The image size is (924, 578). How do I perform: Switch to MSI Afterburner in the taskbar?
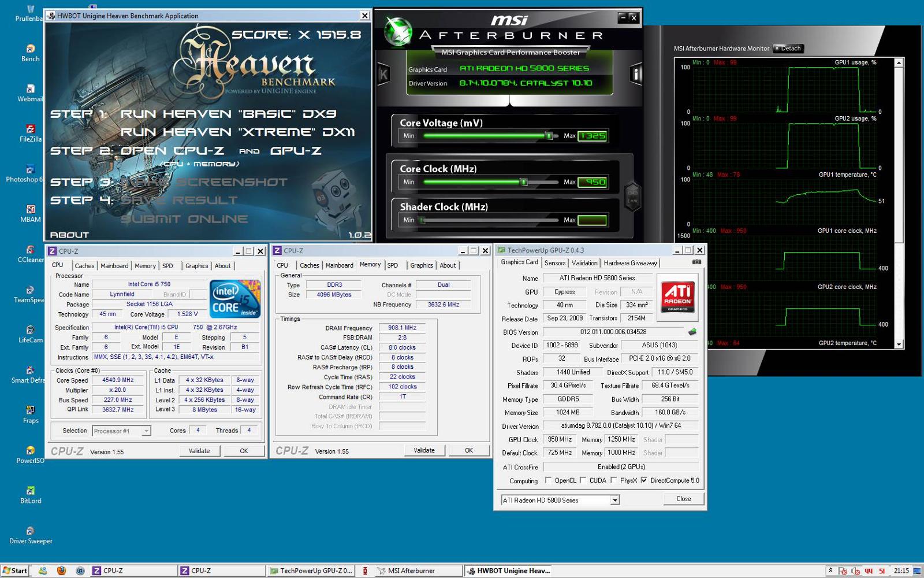pos(419,570)
